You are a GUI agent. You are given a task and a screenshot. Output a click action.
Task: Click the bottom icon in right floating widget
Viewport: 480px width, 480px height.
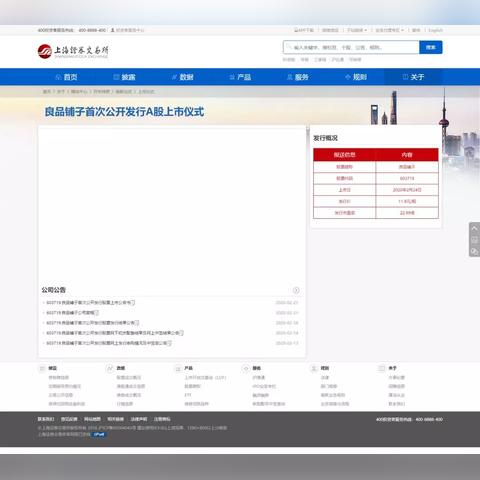pyautogui.click(x=475, y=251)
